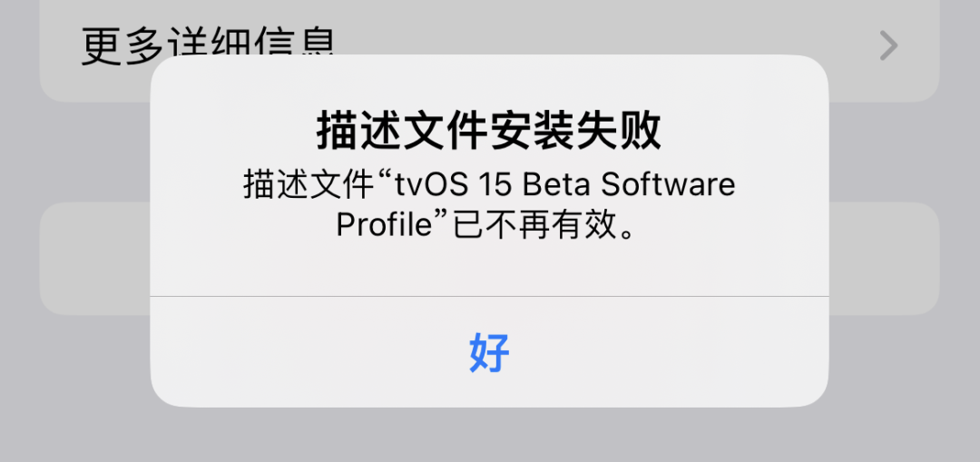Tap the 好 button to dismiss alert
Image resolution: width=980 pixels, height=462 pixels.
click(489, 352)
